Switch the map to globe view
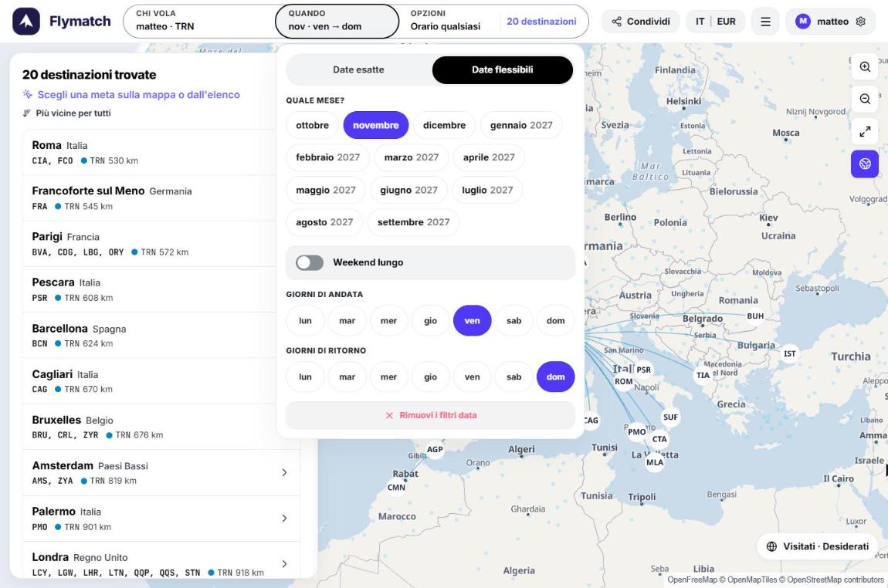 [x=865, y=164]
